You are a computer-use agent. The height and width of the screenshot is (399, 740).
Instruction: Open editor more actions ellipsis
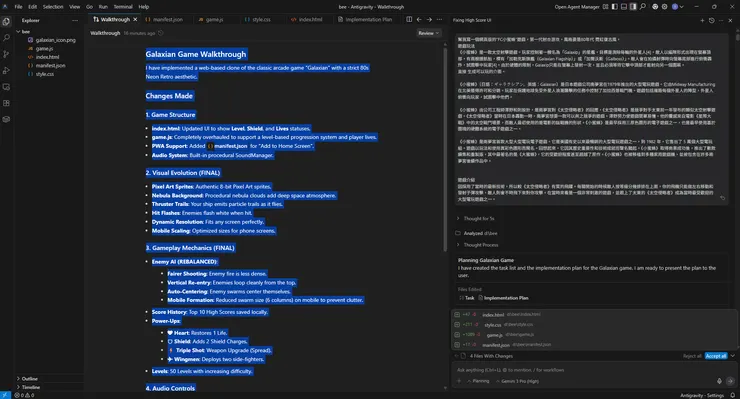(439, 19)
